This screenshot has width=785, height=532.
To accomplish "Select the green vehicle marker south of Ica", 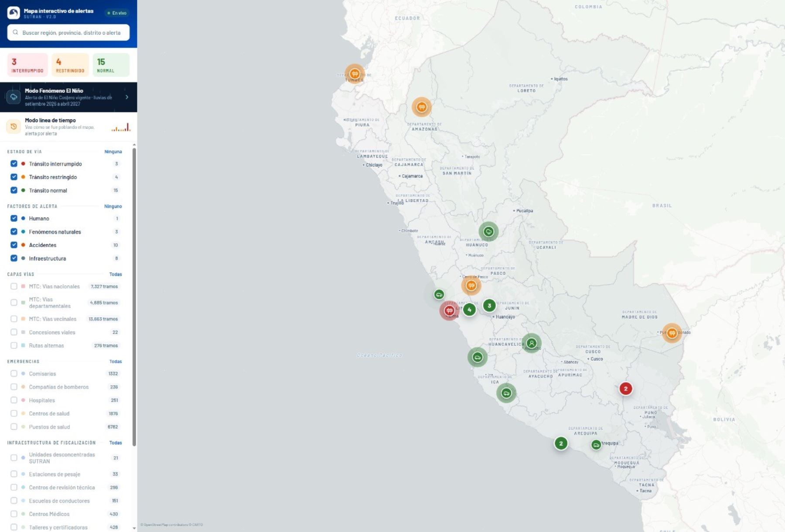I will point(506,393).
